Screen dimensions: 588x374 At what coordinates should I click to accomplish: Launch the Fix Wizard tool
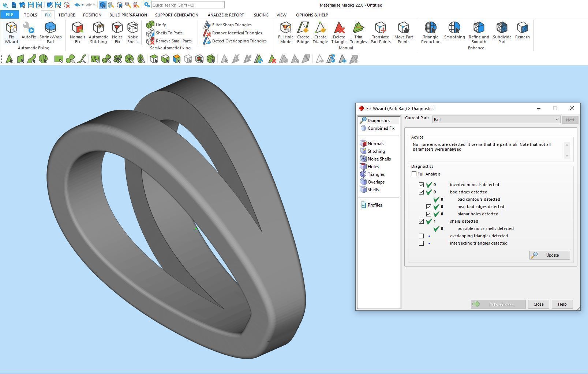pos(11,33)
